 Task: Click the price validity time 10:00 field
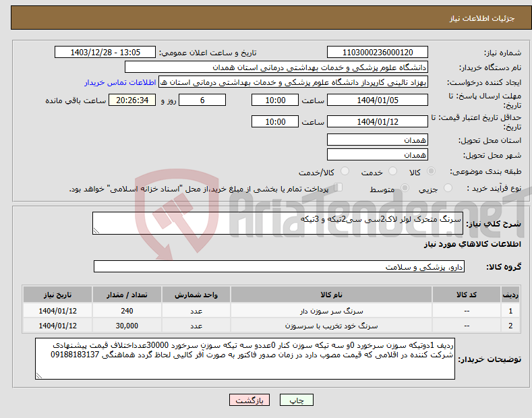(275, 121)
